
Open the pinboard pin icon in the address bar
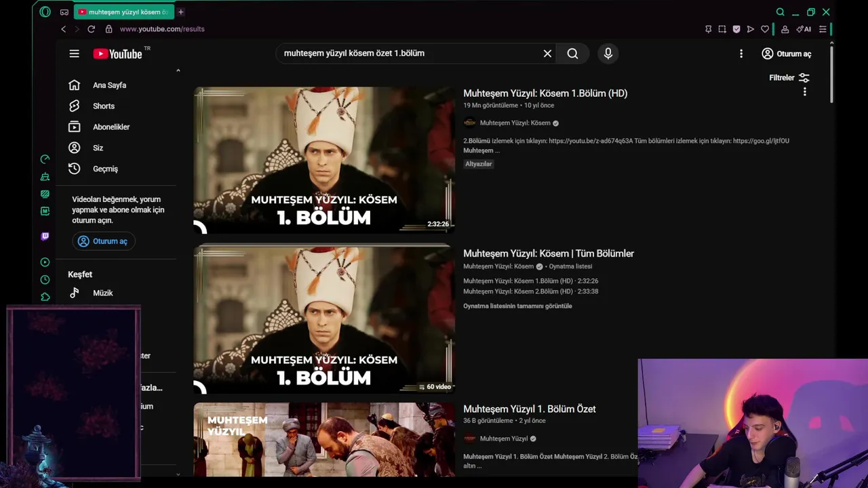coord(708,29)
